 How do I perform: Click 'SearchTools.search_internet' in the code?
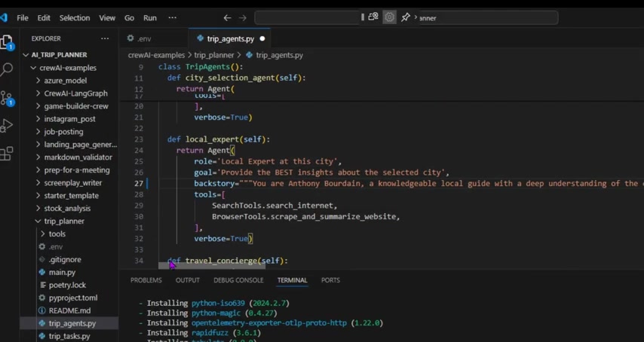click(274, 206)
